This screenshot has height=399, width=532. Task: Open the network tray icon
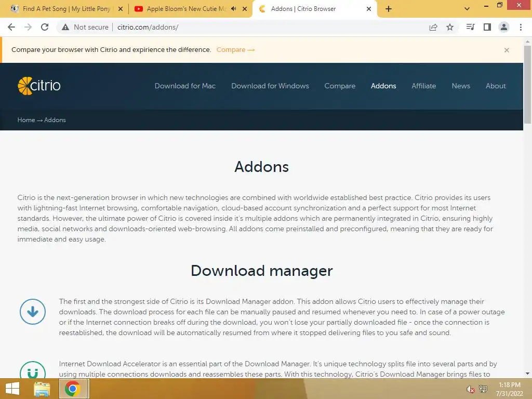483,389
